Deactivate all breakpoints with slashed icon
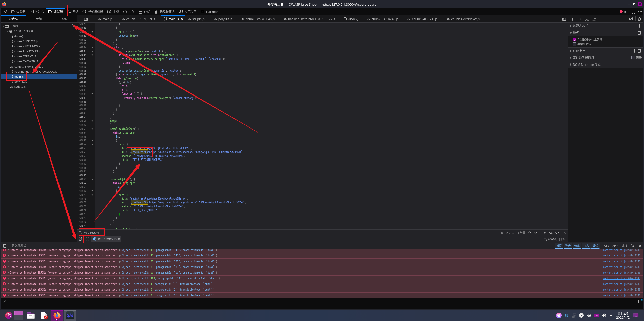 631,19
